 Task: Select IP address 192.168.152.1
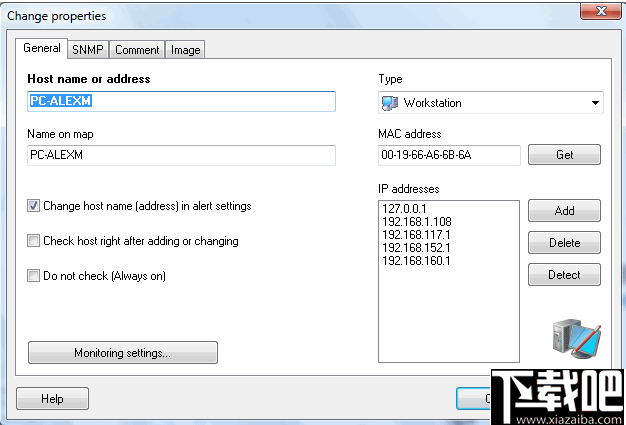[x=416, y=248]
